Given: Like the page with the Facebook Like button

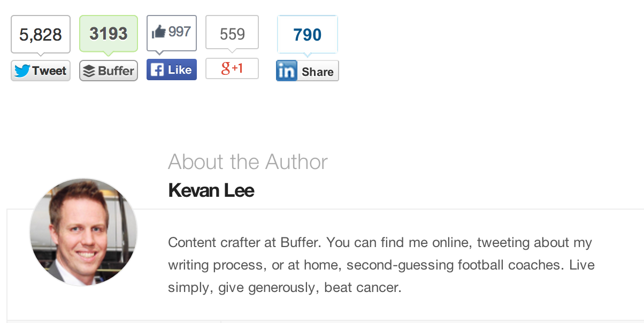Looking at the screenshot, I should (x=172, y=70).
